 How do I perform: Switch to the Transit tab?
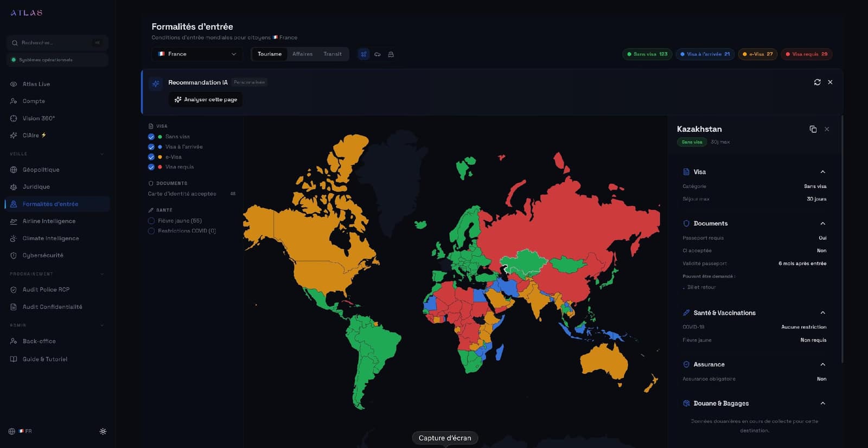tap(333, 54)
